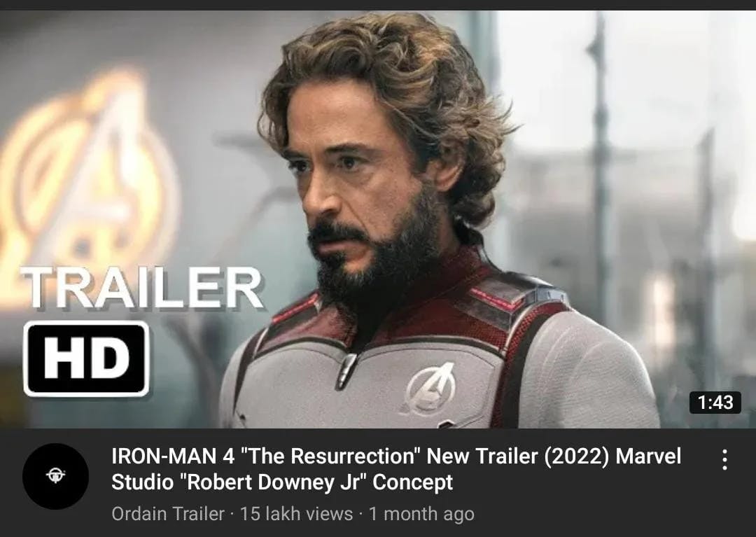756x537 pixels.
Task: Click the "Marvel" word in the title
Action: tap(648, 456)
